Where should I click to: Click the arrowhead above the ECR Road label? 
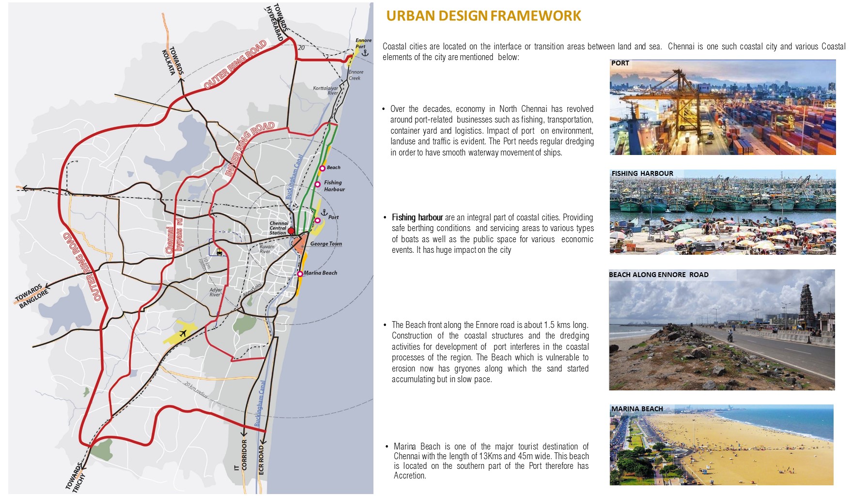262,441
